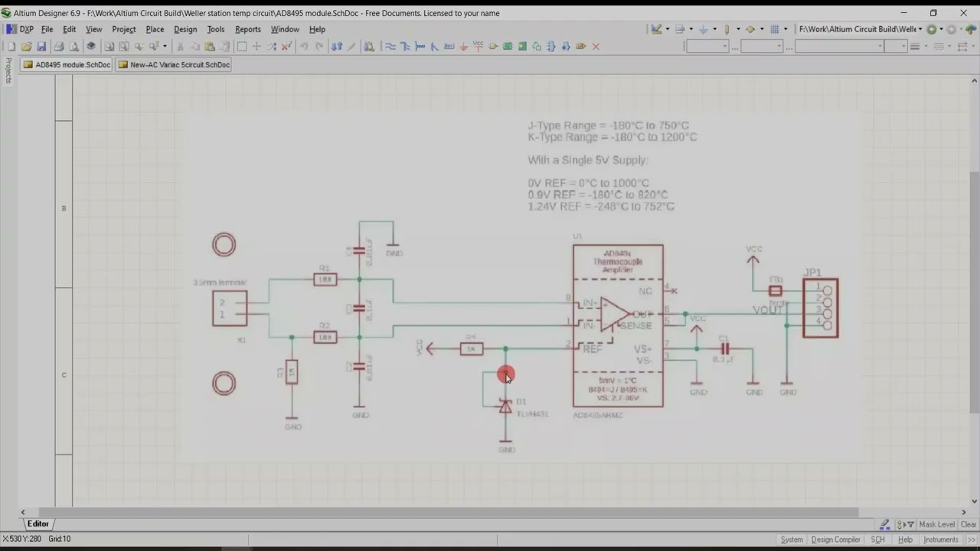The width and height of the screenshot is (980, 551).
Task: Select the AD849x amplifier component U1
Action: tap(618, 325)
